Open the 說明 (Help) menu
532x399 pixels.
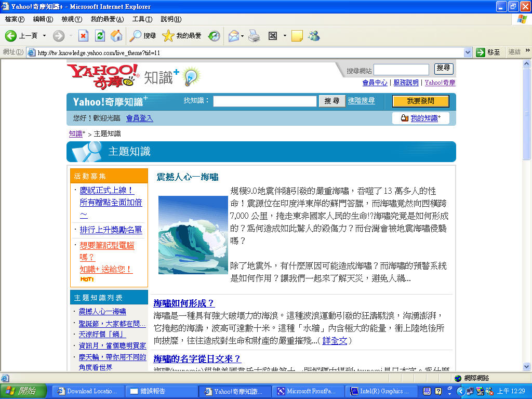171,19
